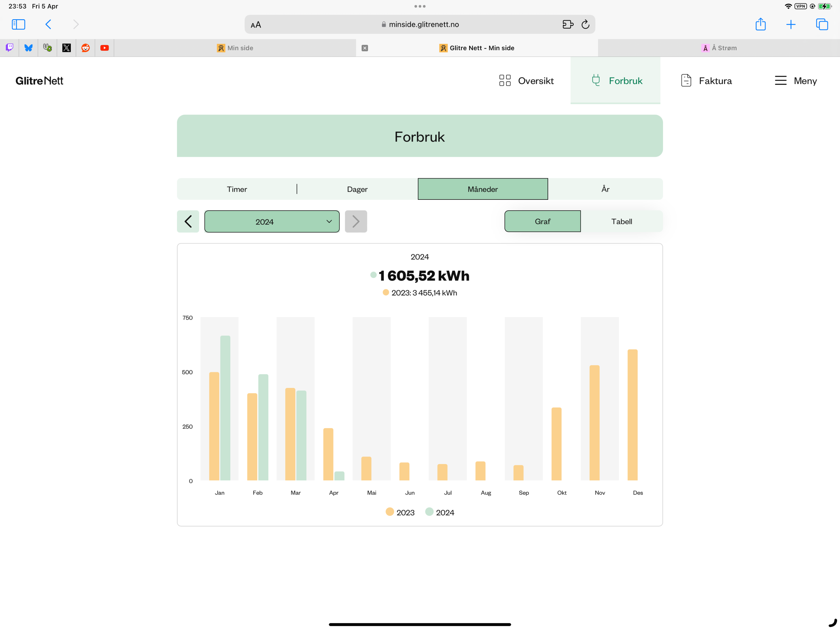Screen dimensions: 840x630
Task: Select the Graf display mode
Action: pos(542,221)
